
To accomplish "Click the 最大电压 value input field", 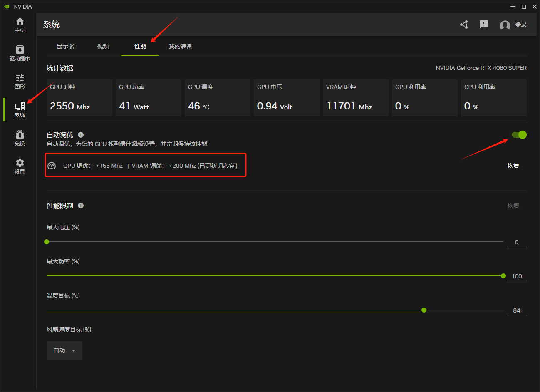I will 516,242.
